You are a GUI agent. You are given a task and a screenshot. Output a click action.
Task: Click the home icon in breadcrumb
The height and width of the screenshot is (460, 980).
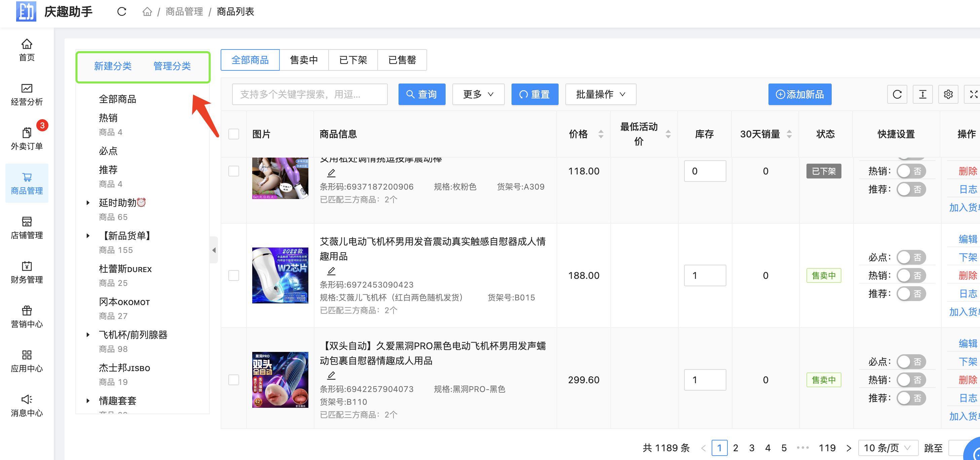[x=147, y=12]
